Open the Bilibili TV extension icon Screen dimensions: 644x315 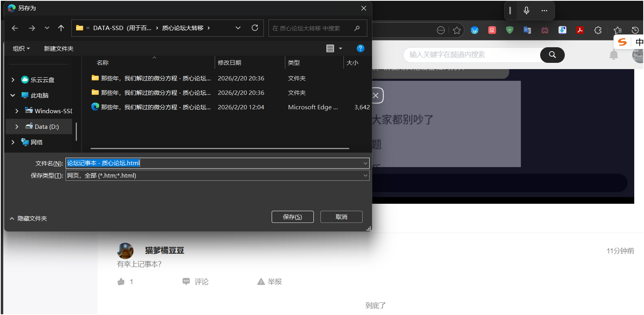(x=545, y=30)
